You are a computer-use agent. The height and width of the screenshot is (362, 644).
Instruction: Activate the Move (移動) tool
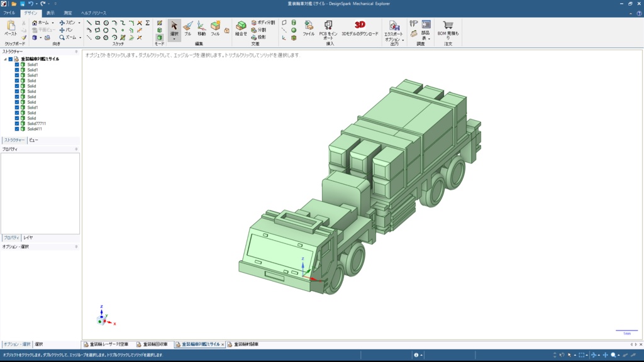coord(201,28)
